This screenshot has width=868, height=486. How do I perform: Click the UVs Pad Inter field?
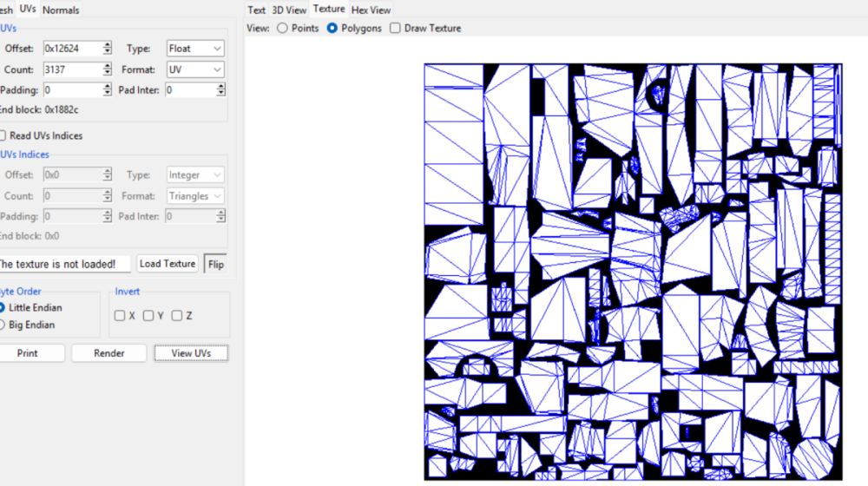(x=190, y=89)
